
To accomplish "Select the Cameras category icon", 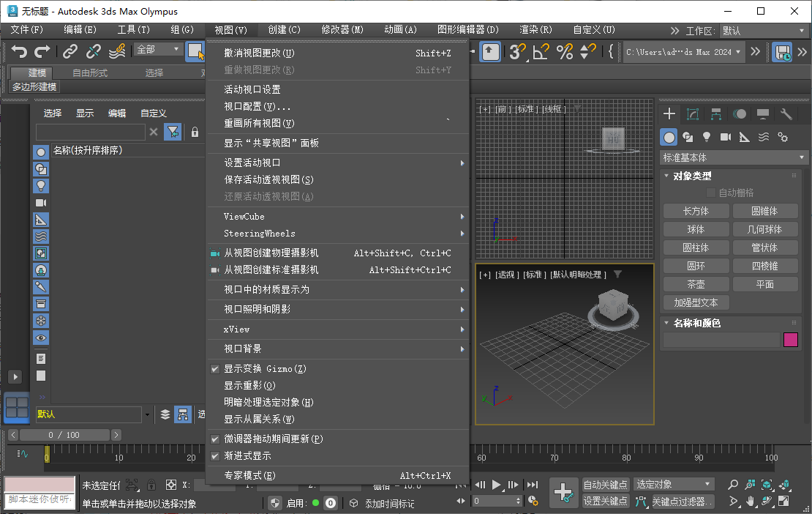I will (x=726, y=137).
